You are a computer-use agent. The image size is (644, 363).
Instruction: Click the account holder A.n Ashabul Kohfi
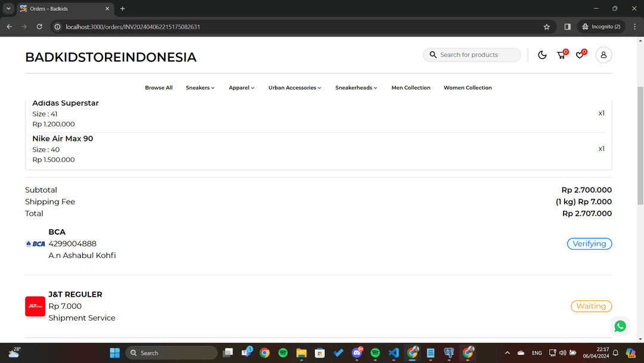82,256
